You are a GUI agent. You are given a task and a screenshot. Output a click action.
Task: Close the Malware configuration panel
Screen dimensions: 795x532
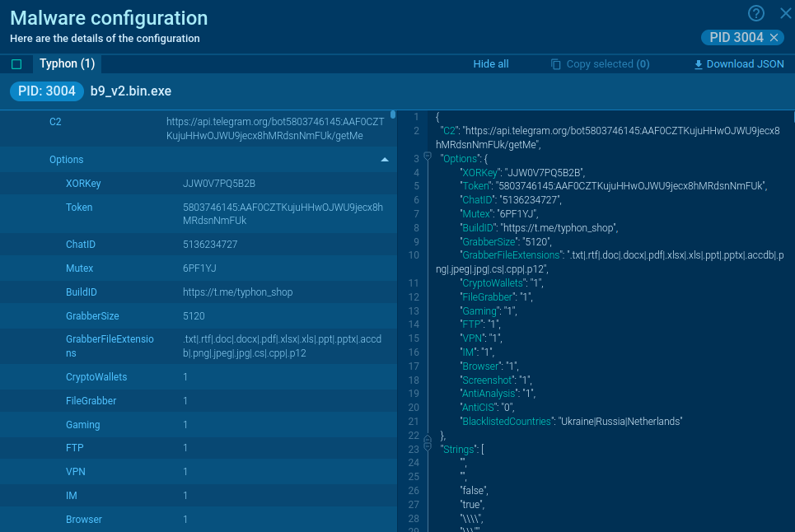click(x=784, y=13)
